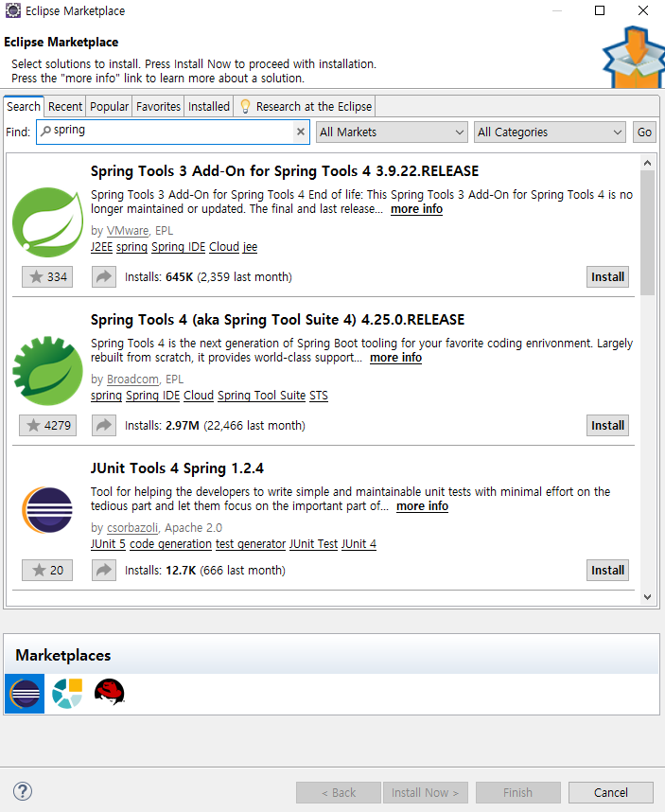The width and height of the screenshot is (665, 812).
Task: Open more info for Spring Tools 3 Add-On
Action: 416,209
